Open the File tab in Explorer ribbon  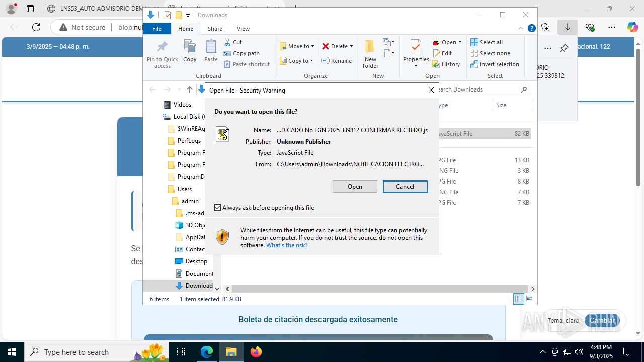[x=157, y=29]
